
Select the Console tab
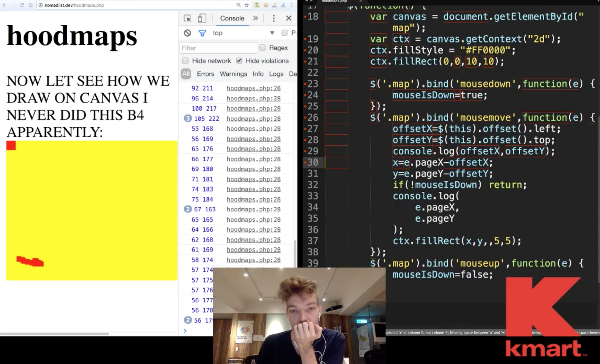(x=232, y=18)
